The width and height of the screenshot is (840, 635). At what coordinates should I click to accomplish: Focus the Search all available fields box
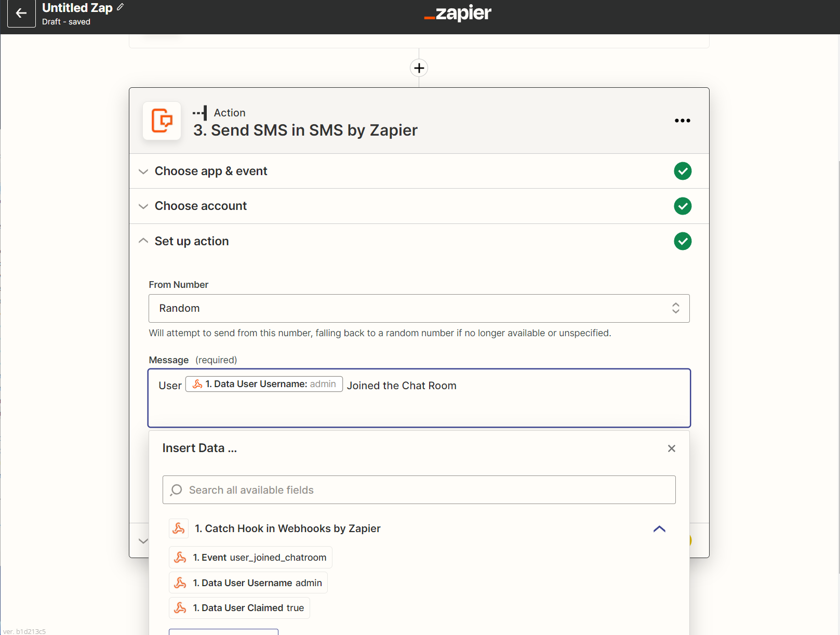pos(419,490)
